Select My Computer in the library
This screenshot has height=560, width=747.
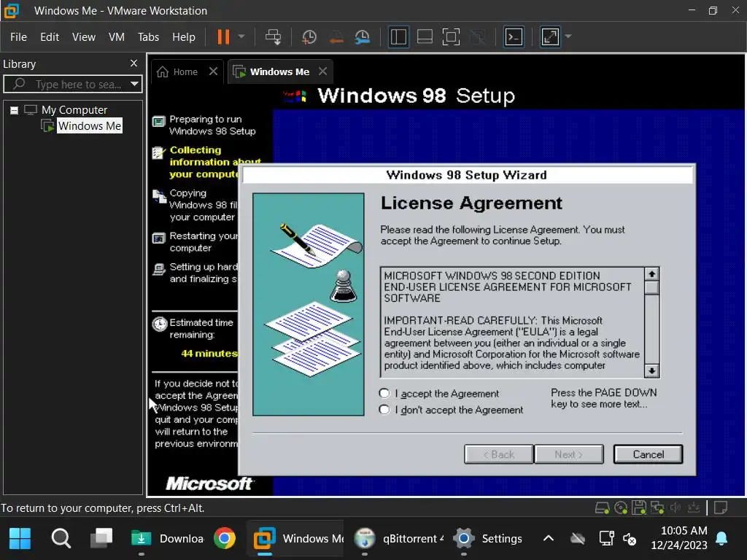coord(74,110)
